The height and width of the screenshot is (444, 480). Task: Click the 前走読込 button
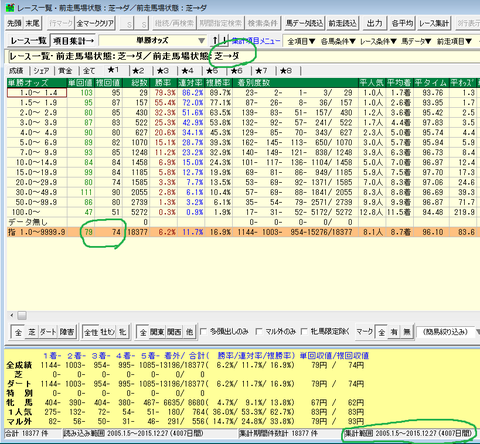(342, 23)
